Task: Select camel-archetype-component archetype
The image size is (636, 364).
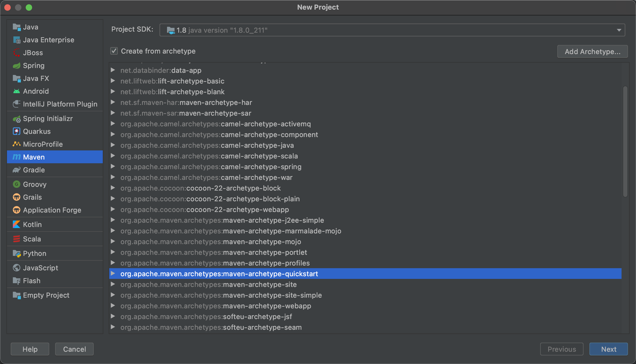Action: 365,135
